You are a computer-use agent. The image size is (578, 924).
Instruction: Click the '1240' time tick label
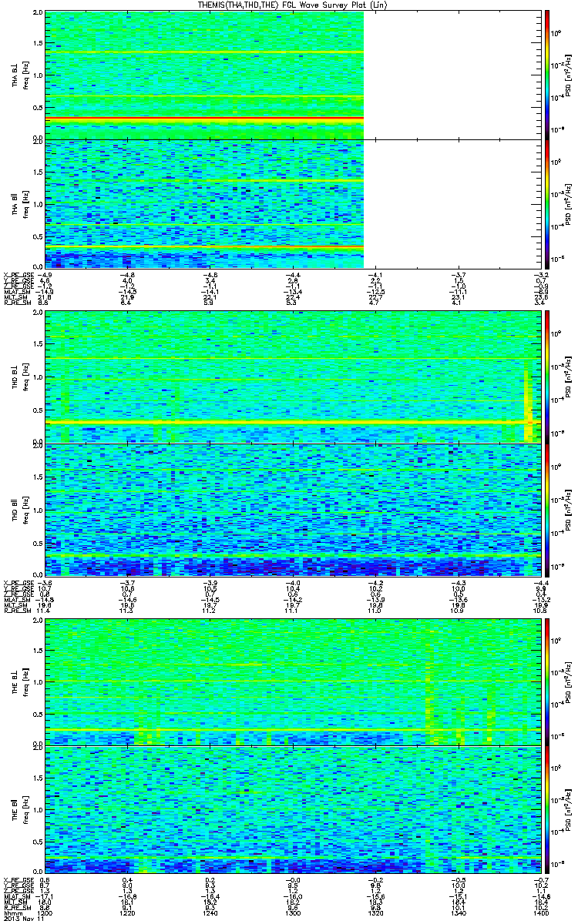(x=210, y=912)
